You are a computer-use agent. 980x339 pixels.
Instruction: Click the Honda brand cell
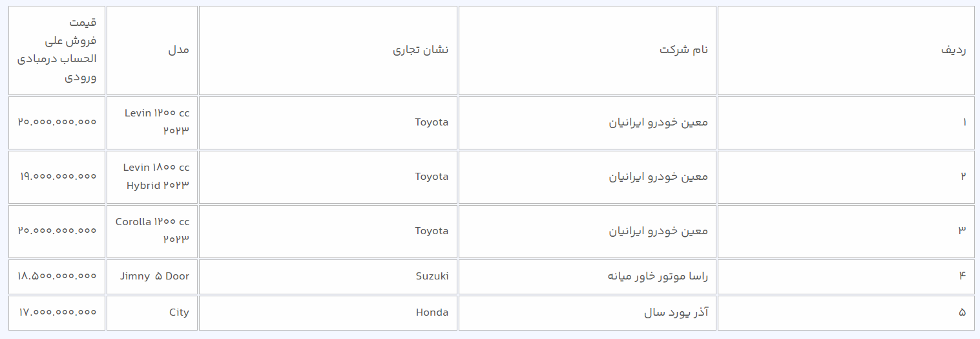[432, 312]
